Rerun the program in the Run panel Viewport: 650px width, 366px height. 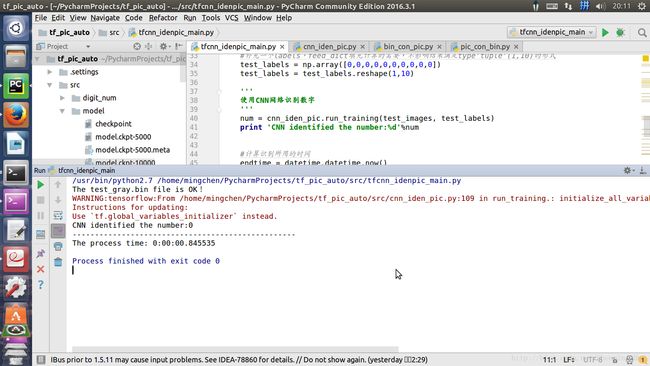coord(41,184)
